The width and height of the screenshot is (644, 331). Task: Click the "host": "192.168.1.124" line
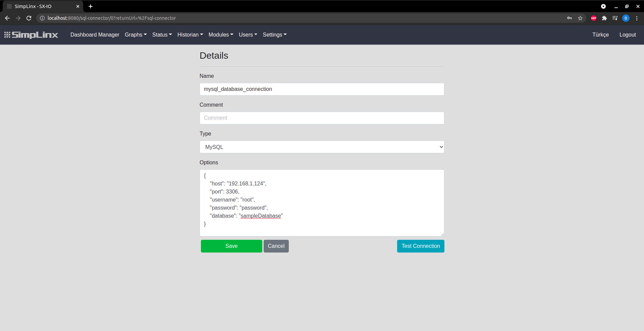[238, 184]
